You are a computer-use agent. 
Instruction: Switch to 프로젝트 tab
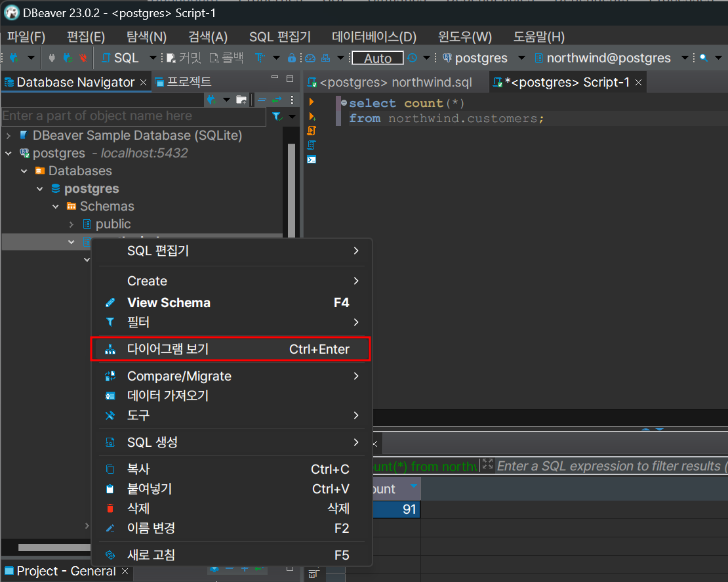click(184, 82)
